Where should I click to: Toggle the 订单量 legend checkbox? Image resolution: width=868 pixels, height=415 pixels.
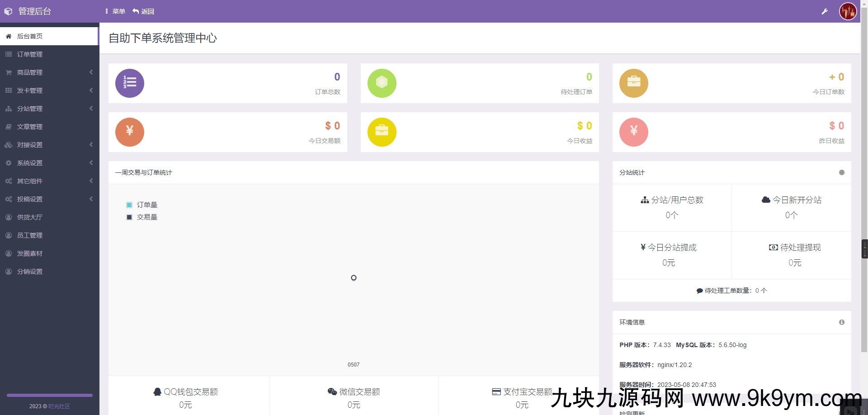(129, 205)
